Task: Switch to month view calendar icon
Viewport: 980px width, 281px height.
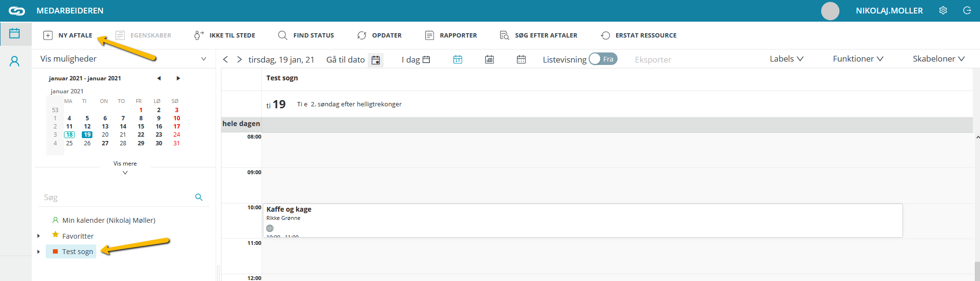Action: (x=521, y=59)
